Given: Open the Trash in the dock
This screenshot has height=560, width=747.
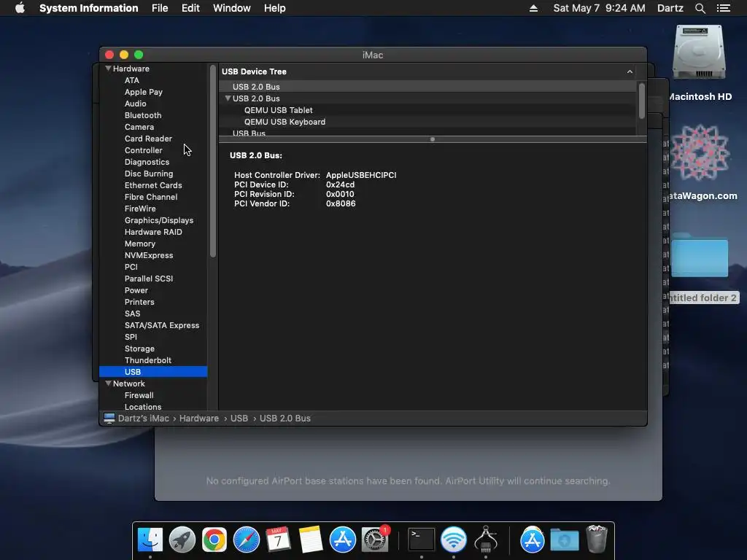Looking at the screenshot, I should pyautogui.click(x=597, y=539).
